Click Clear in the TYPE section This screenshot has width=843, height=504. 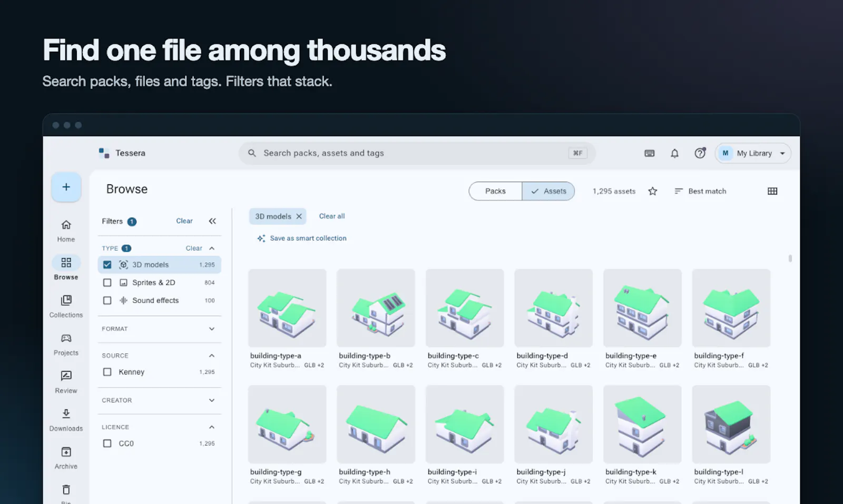point(194,248)
